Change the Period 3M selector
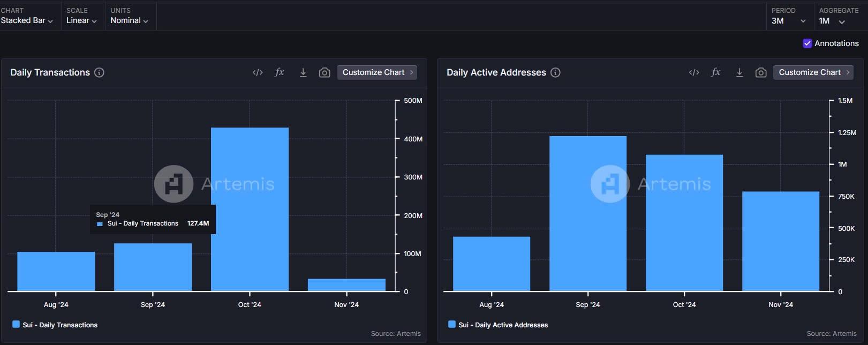The image size is (868, 345). tap(789, 21)
